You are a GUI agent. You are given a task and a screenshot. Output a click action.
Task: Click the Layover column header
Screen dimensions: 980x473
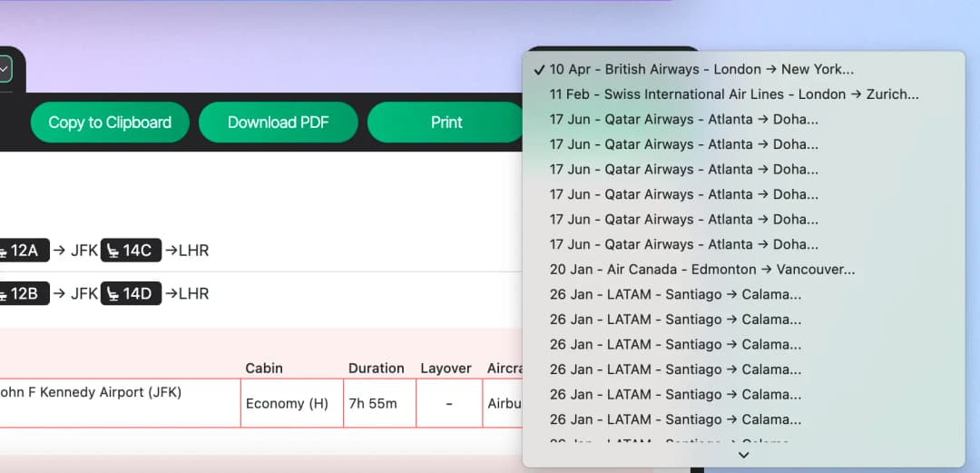(x=446, y=369)
